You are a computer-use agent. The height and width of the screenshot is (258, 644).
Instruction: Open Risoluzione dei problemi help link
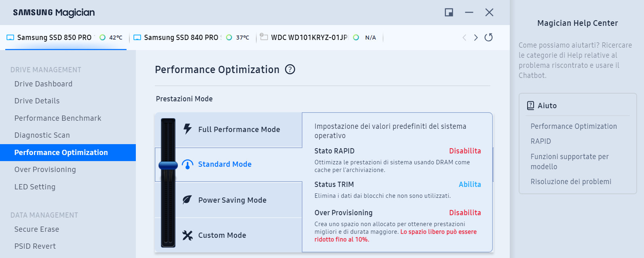click(x=571, y=182)
